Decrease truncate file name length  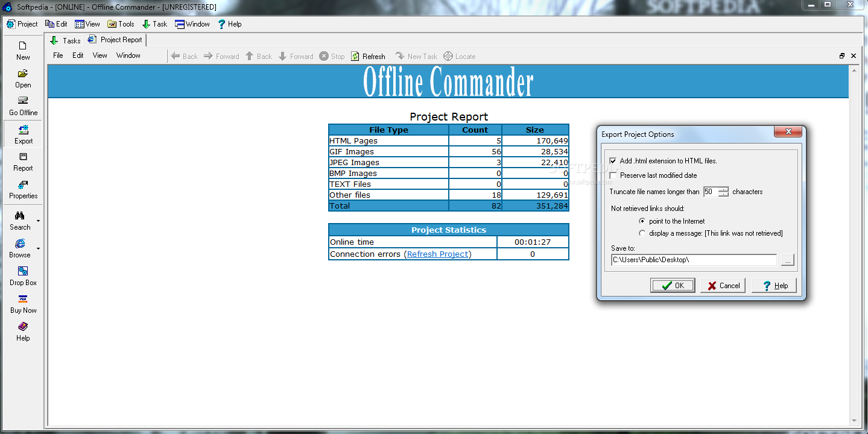coord(723,195)
